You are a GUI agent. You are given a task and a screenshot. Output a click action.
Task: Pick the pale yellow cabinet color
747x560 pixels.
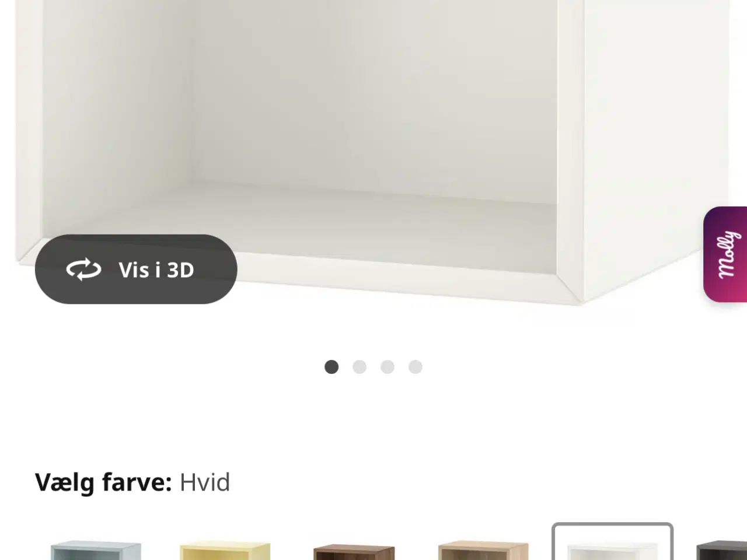click(225, 550)
